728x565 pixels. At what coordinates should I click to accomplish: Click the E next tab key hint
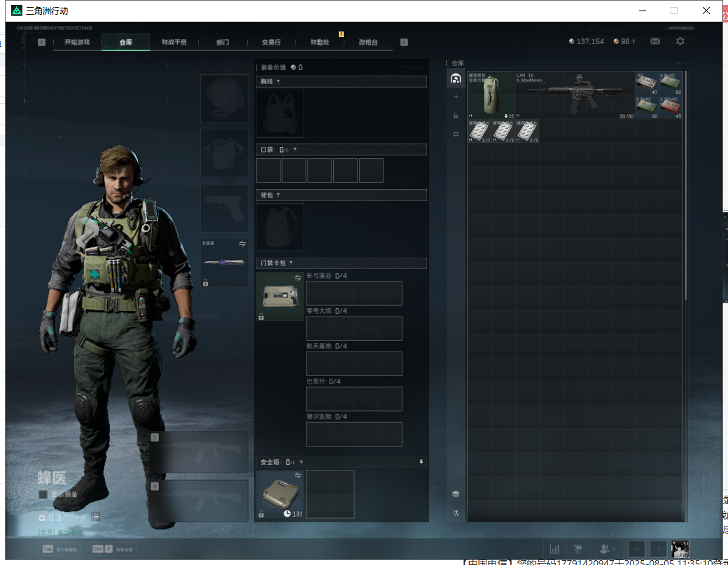coord(405,42)
